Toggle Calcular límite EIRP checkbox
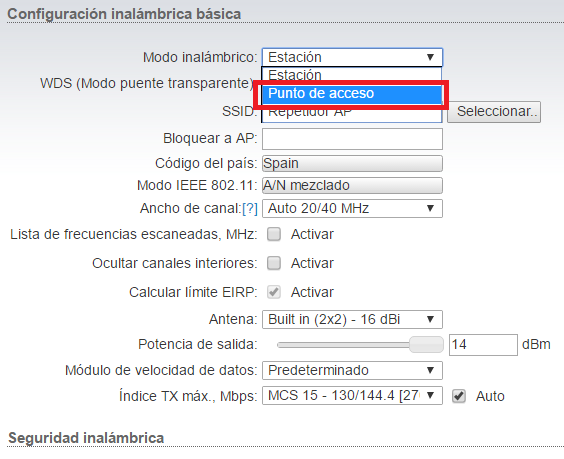 pyautogui.click(x=274, y=292)
